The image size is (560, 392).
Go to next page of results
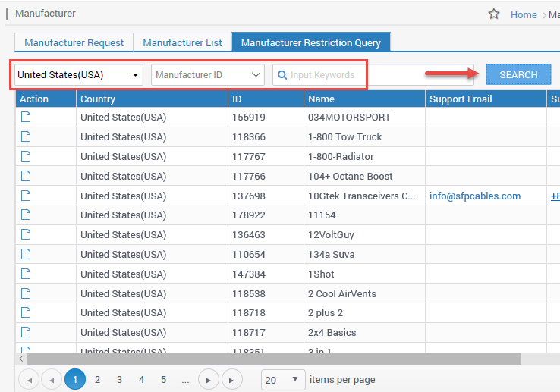click(x=209, y=380)
